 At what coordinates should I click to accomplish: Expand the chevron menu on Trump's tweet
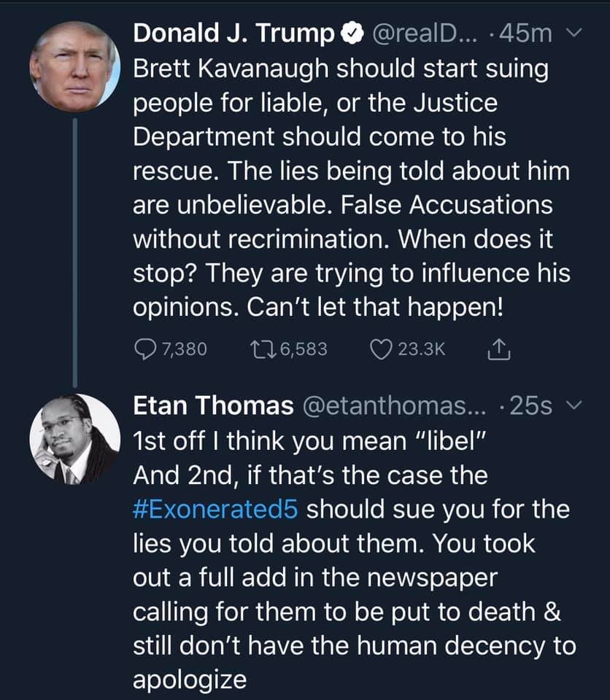pos(574,33)
